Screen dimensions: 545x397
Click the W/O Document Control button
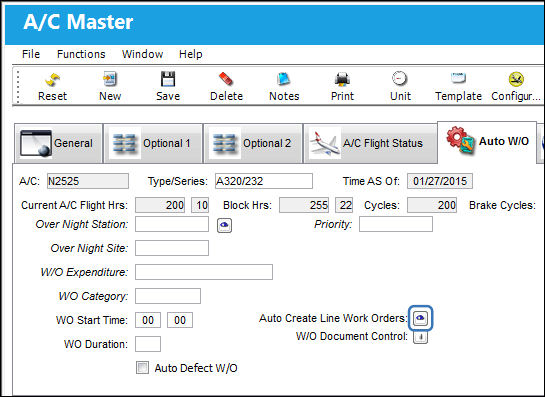pyautogui.click(x=420, y=337)
